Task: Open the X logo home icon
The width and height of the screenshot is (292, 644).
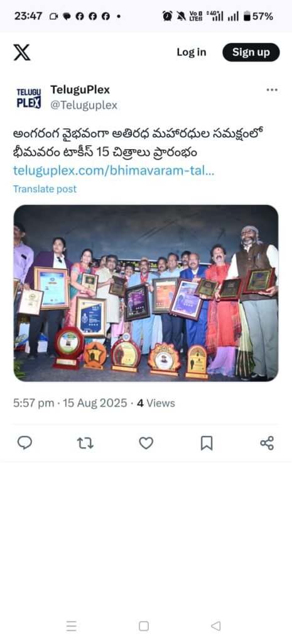Action: coord(22,53)
